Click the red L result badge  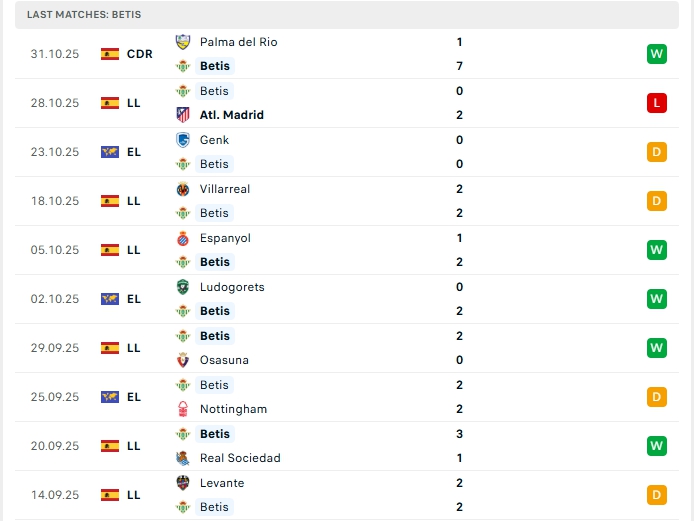[x=657, y=103]
